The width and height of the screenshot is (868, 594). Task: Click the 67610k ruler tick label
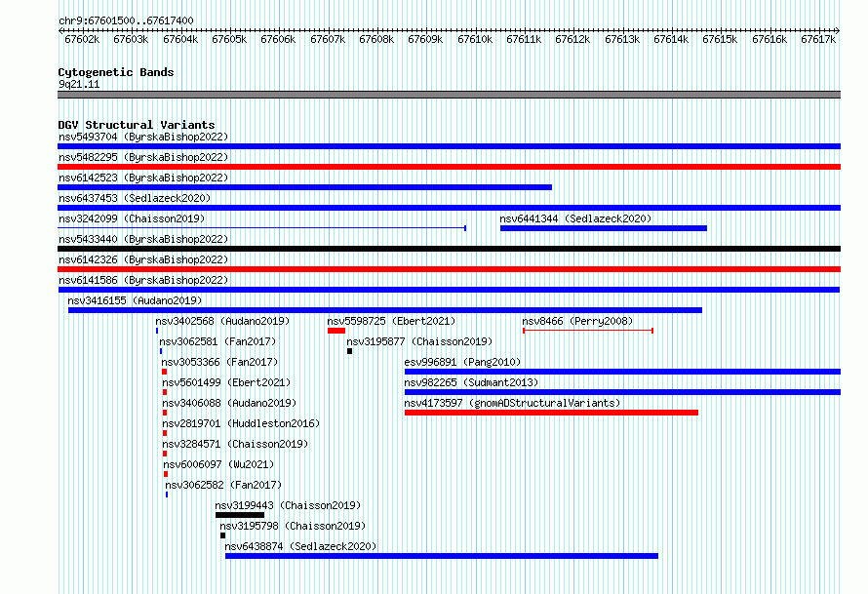475,40
